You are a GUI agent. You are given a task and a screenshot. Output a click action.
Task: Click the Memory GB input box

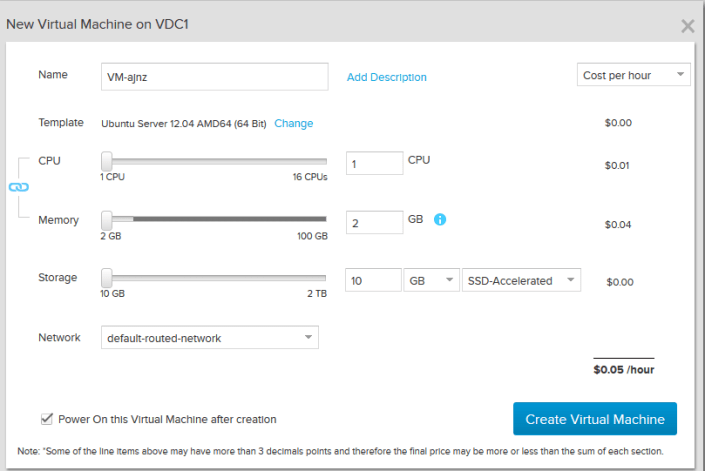374,223
